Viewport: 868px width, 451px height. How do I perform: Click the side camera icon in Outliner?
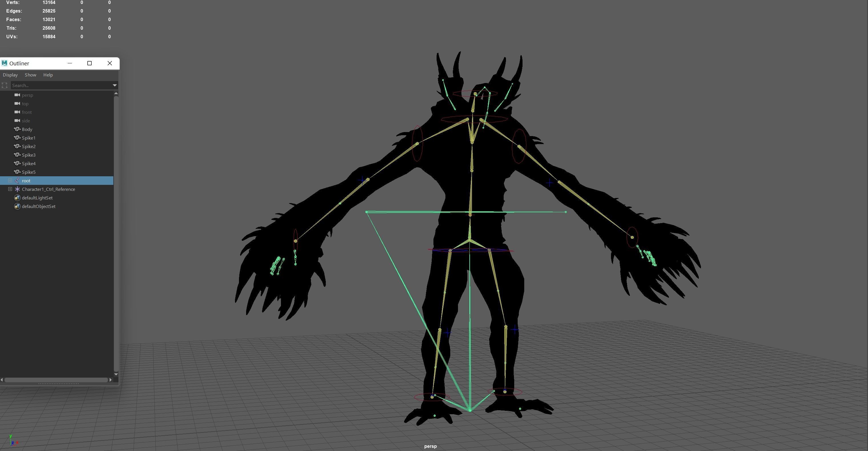click(x=17, y=120)
